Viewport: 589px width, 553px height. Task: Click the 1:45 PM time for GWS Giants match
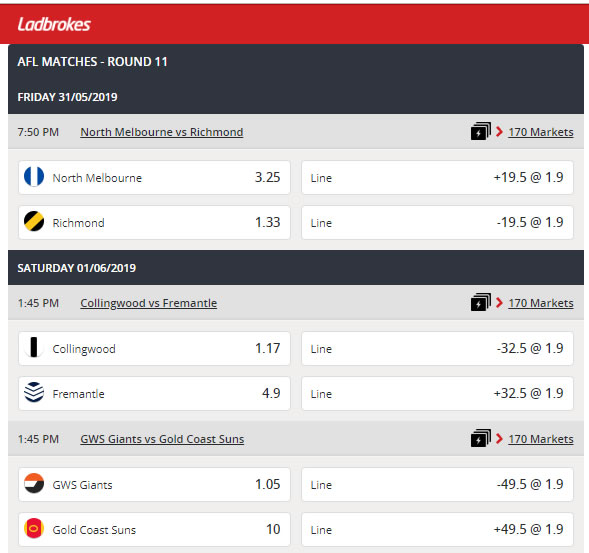pyautogui.click(x=38, y=439)
